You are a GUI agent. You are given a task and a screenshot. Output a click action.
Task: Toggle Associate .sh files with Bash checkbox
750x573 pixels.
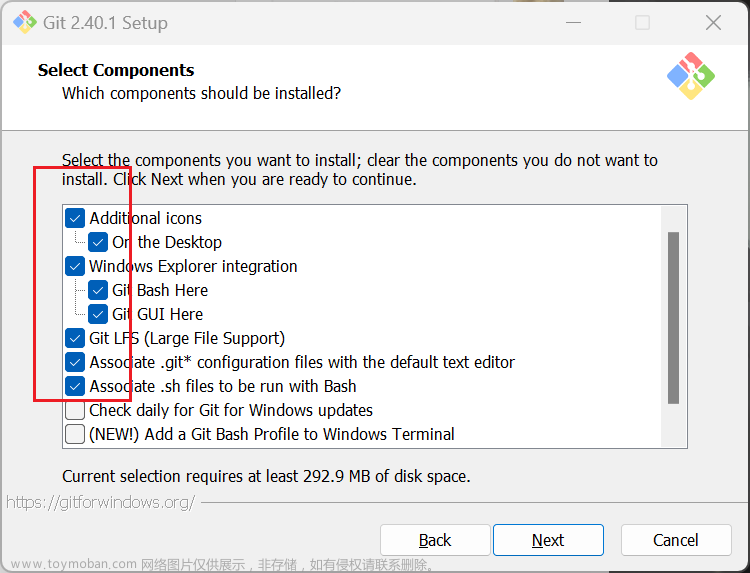pos(75,386)
